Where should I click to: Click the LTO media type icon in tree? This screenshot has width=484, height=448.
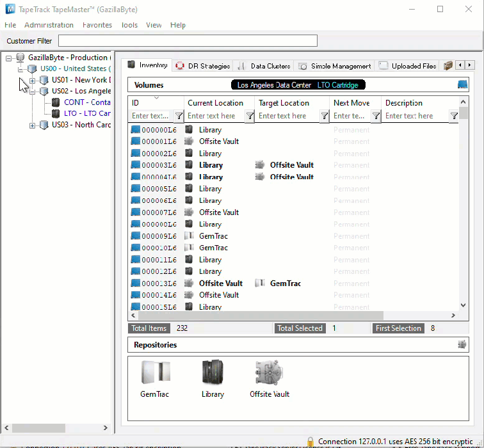pyautogui.click(x=56, y=113)
